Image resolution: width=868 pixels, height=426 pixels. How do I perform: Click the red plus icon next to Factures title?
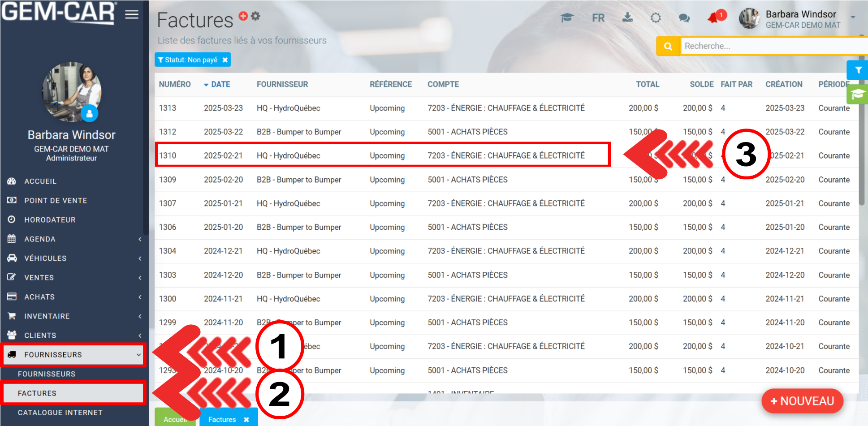click(x=243, y=16)
